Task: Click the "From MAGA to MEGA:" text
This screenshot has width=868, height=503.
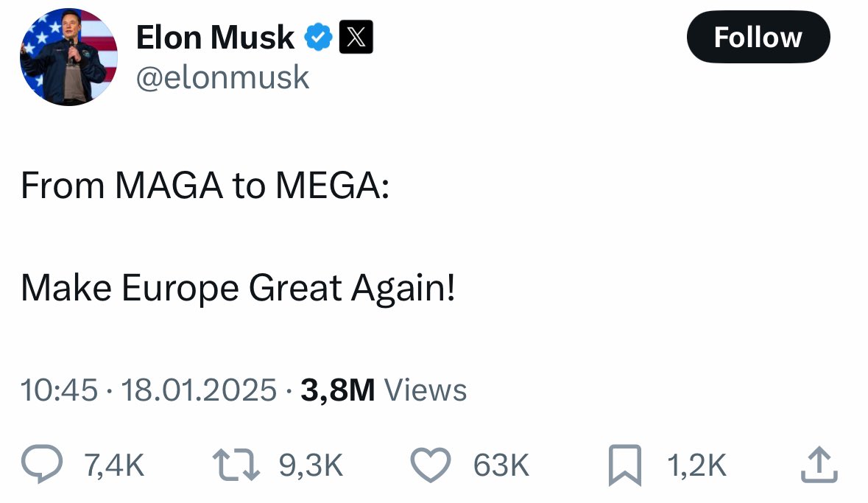Action: point(205,186)
